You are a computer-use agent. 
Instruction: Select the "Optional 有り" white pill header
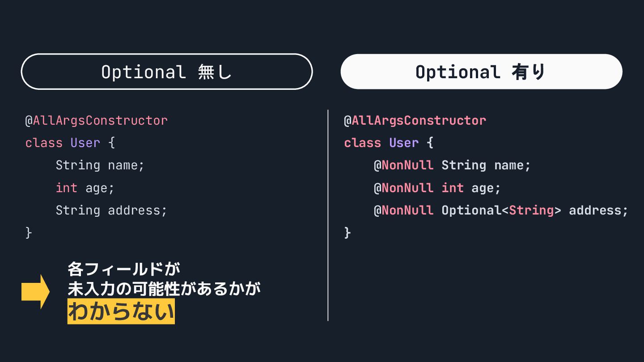pyautogui.click(x=481, y=72)
